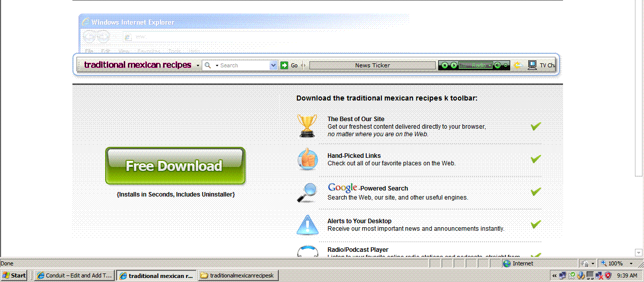Click the magnifying glass search feature icon

pyautogui.click(x=307, y=192)
